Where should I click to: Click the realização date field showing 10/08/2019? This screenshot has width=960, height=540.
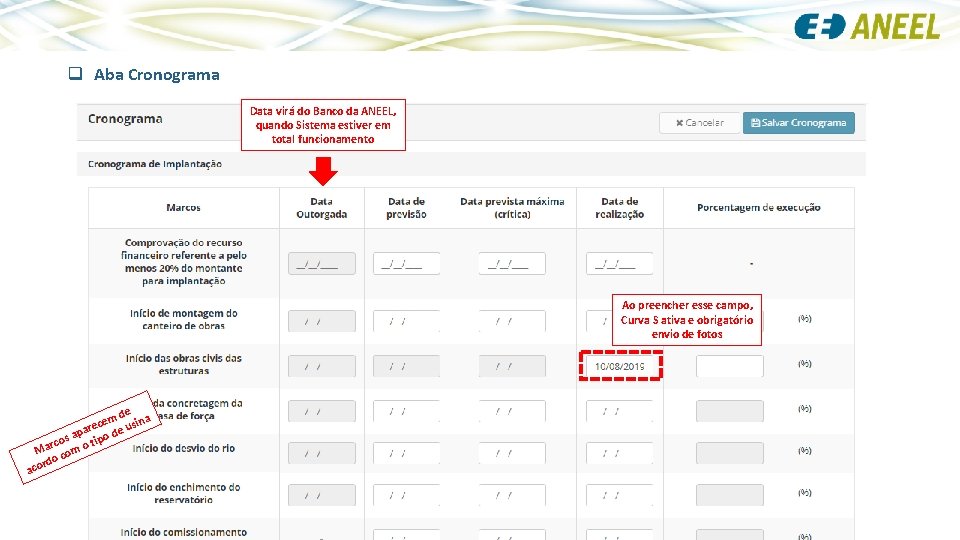620,366
